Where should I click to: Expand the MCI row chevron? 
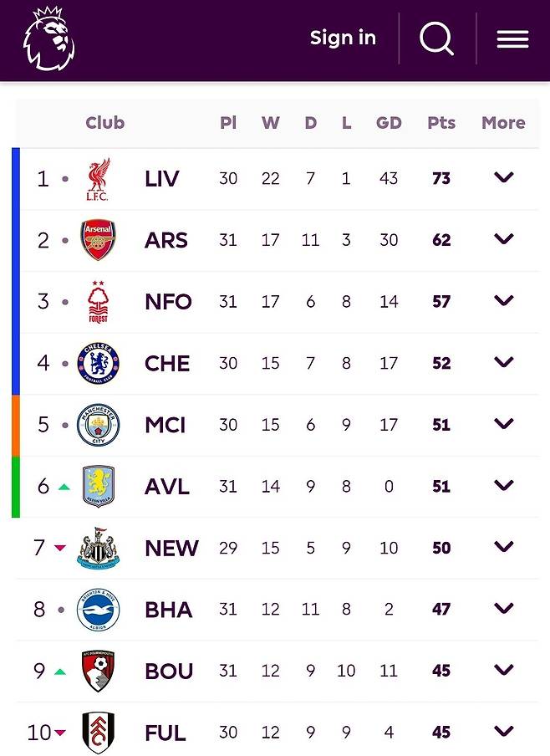(503, 424)
